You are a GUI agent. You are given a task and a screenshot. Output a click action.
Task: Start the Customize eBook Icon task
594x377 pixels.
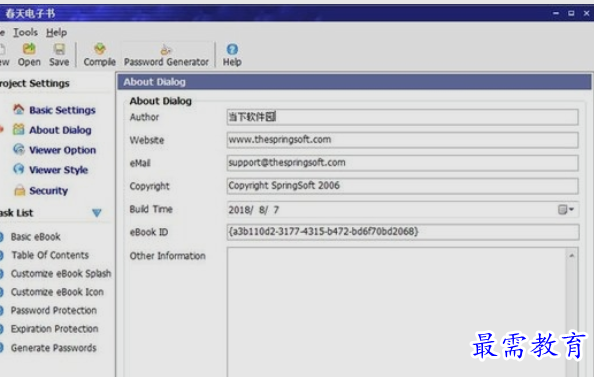coord(57,292)
